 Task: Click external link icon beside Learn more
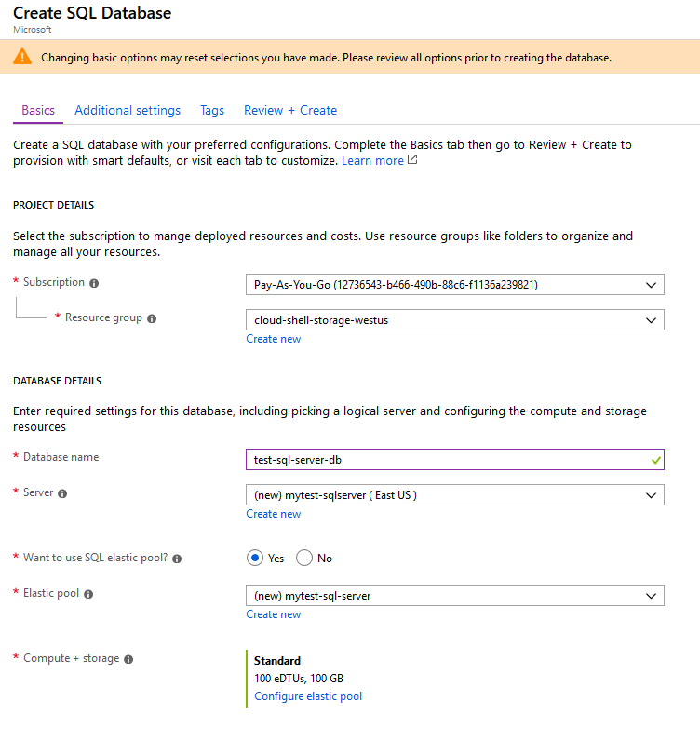412,160
